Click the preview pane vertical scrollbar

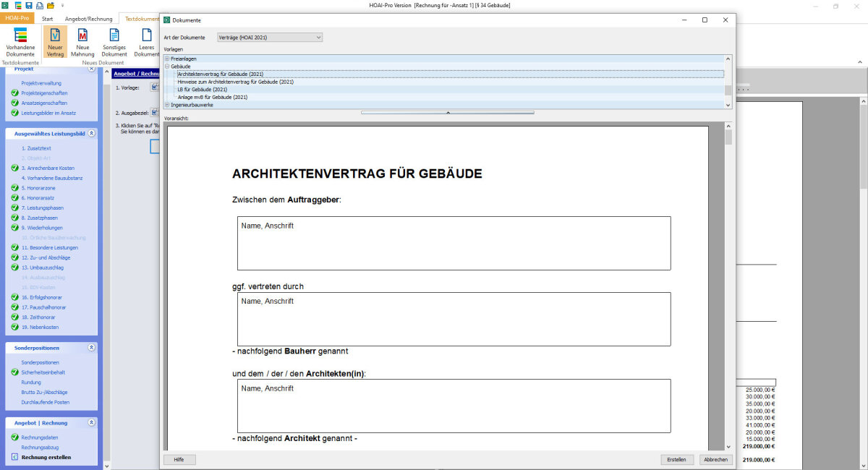pos(728,289)
